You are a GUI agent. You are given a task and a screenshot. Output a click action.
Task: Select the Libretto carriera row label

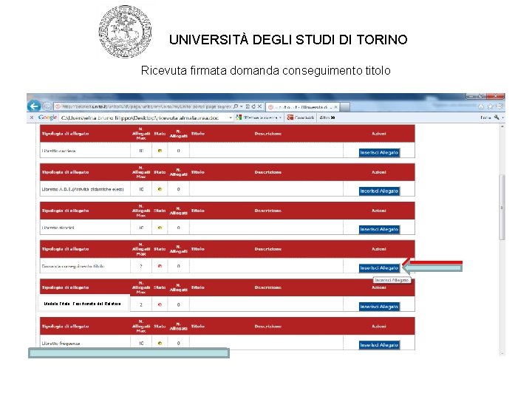coord(58,151)
